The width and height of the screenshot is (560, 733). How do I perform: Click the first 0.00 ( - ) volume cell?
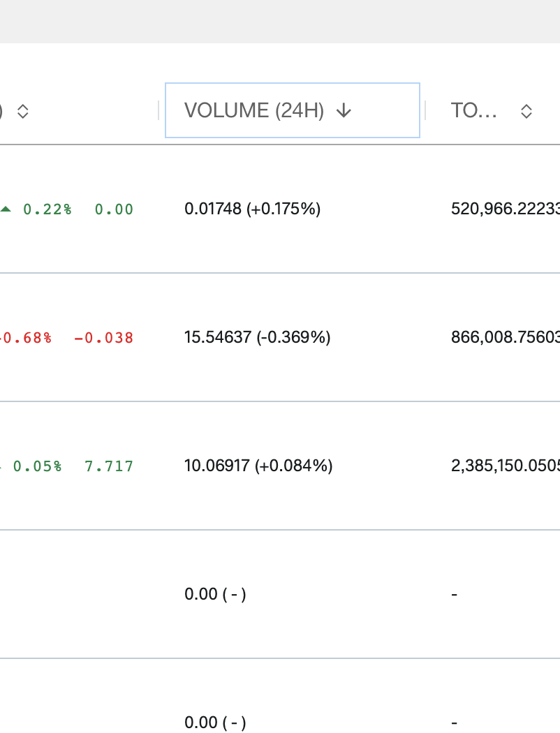tap(215, 594)
